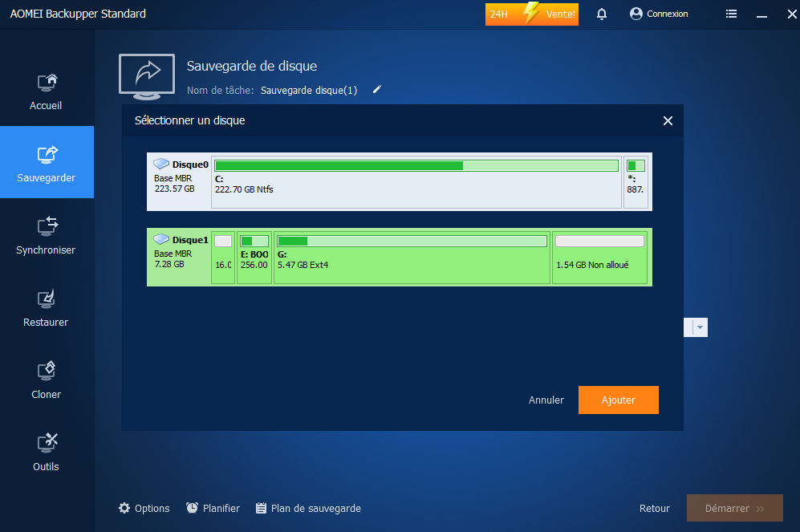Viewport: 800px width, 532px height.
Task: Open the Accueil home section
Action: pos(46,91)
